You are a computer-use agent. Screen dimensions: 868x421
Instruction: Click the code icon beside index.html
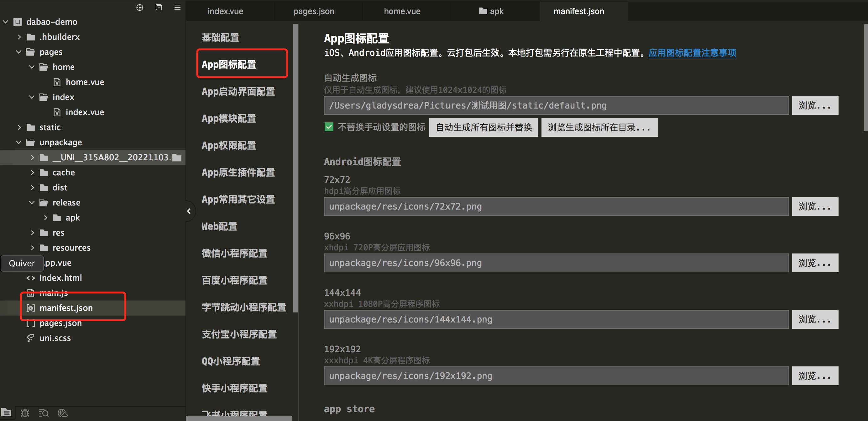[30, 278]
